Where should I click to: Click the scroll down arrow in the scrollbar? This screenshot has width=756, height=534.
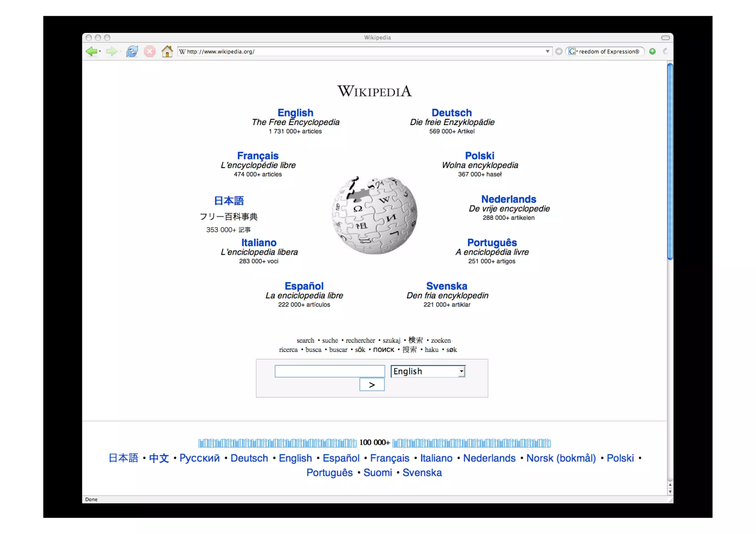point(670,492)
